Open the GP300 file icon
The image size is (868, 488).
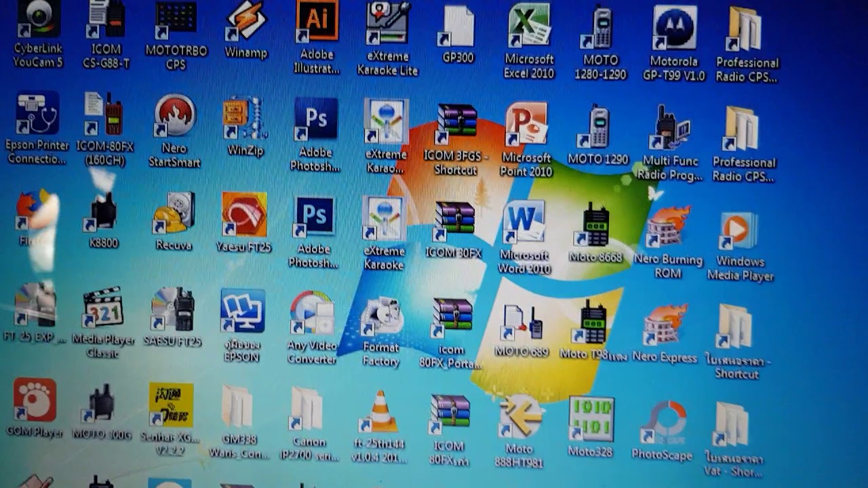tap(458, 34)
